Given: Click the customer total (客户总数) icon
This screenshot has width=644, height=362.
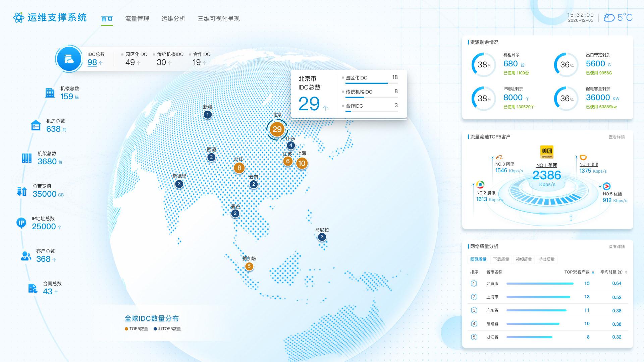Looking at the screenshot, I should (x=26, y=256).
